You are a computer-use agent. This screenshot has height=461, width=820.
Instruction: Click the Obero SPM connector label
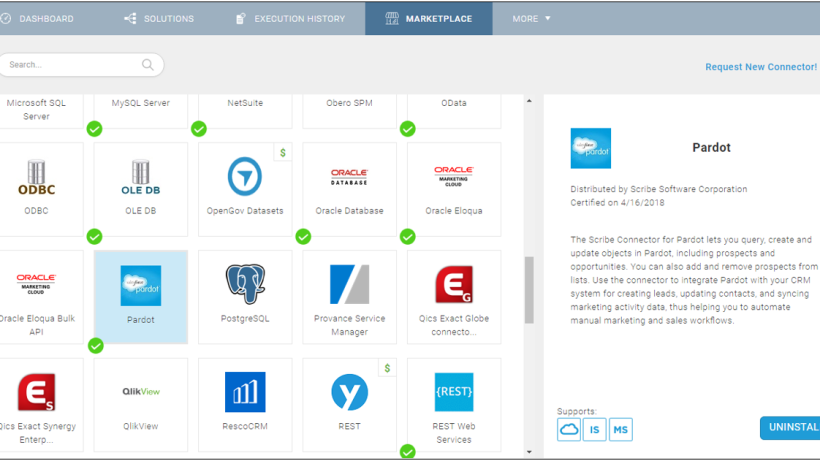tap(349, 103)
